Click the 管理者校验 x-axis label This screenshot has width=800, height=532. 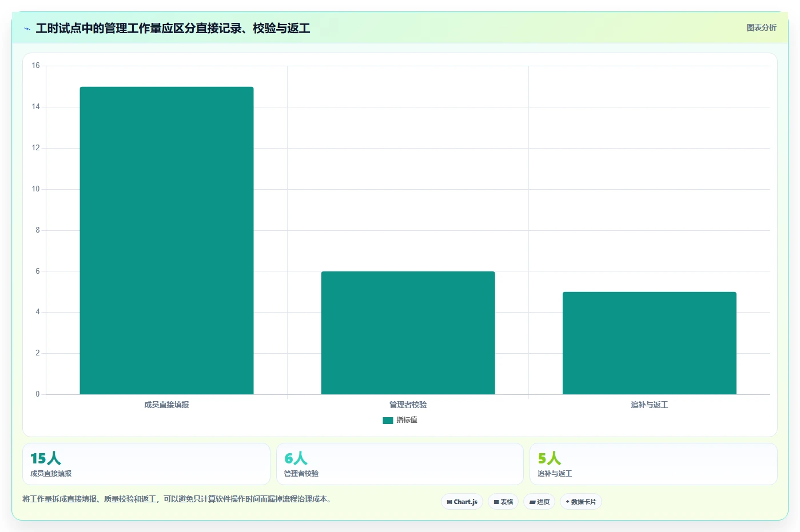point(408,405)
